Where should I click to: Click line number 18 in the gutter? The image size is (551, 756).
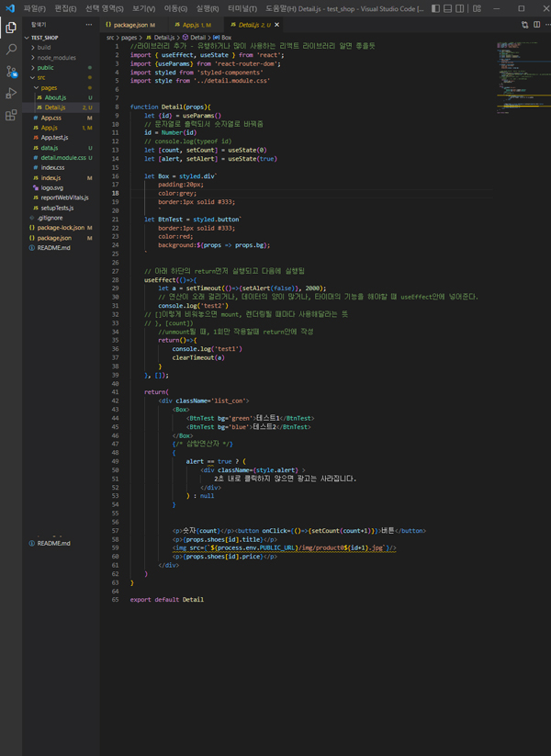tap(115, 193)
